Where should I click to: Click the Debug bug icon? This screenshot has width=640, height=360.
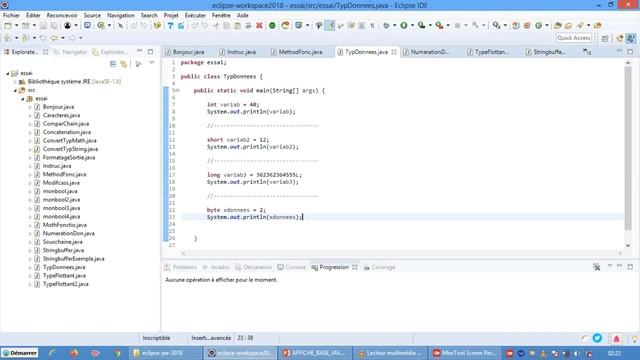point(386,25)
